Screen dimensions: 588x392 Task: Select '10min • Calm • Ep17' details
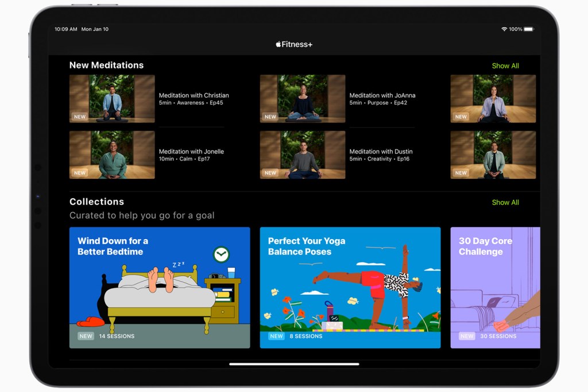click(x=184, y=159)
